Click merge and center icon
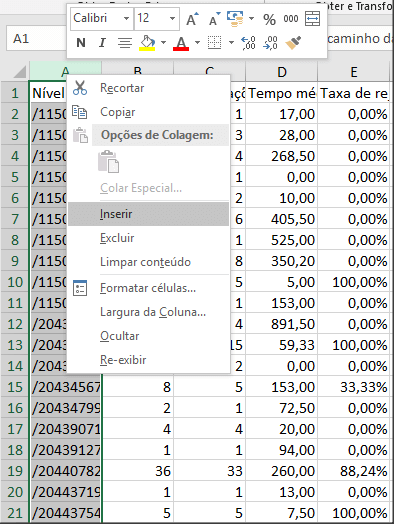394x524 pixels. tap(312, 19)
